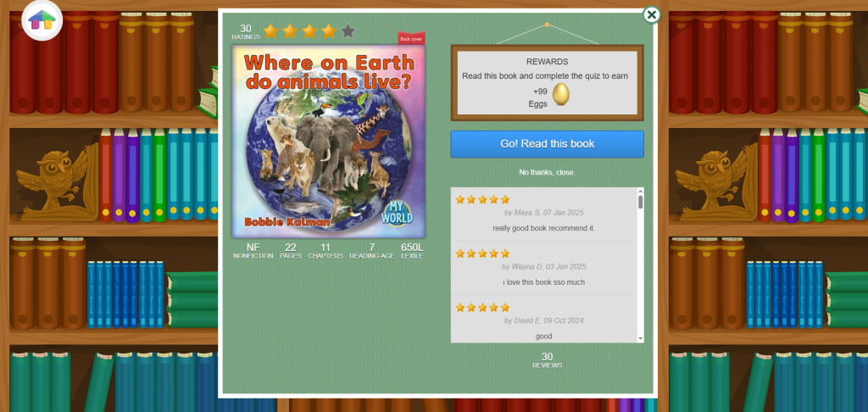Click the '+99' eggs amount
The image size is (868, 412).
pyautogui.click(x=540, y=92)
